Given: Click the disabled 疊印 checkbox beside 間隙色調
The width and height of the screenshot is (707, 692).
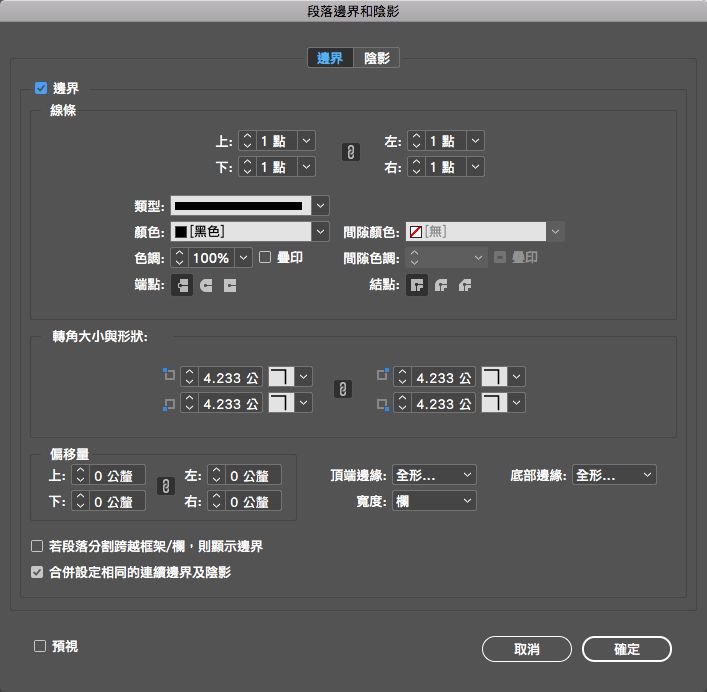Looking at the screenshot, I should 500,257.
